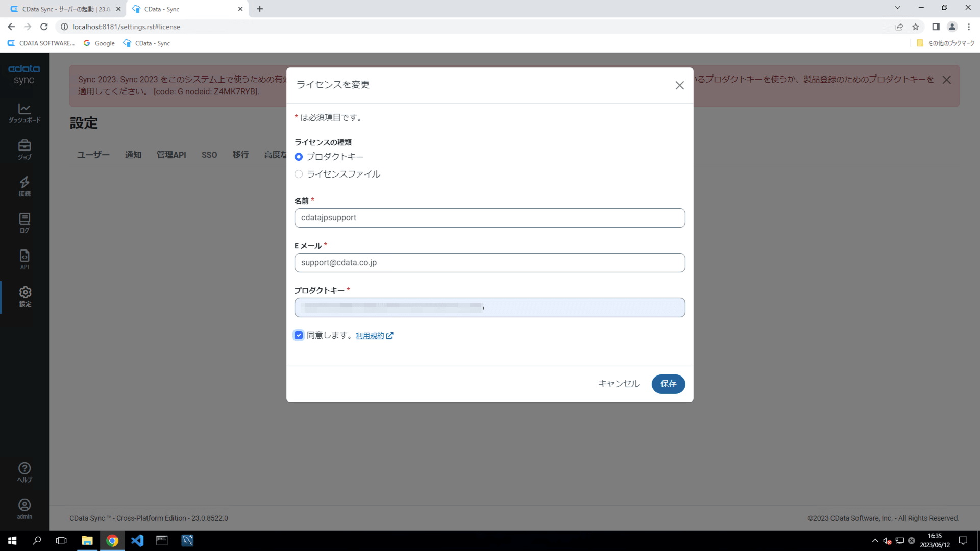The height and width of the screenshot is (551, 980).
Task: Uncheck the 同意します agreement checkbox
Action: tap(299, 335)
